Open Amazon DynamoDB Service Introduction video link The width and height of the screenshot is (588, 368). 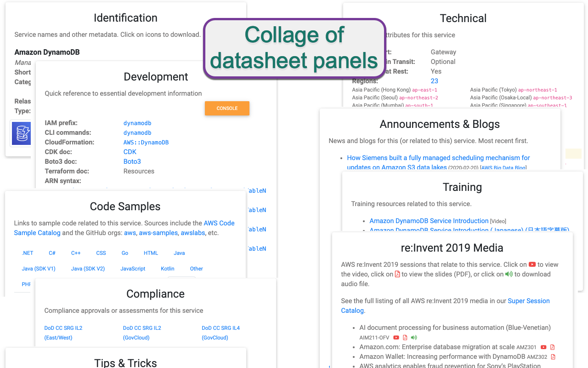pyautogui.click(x=429, y=221)
